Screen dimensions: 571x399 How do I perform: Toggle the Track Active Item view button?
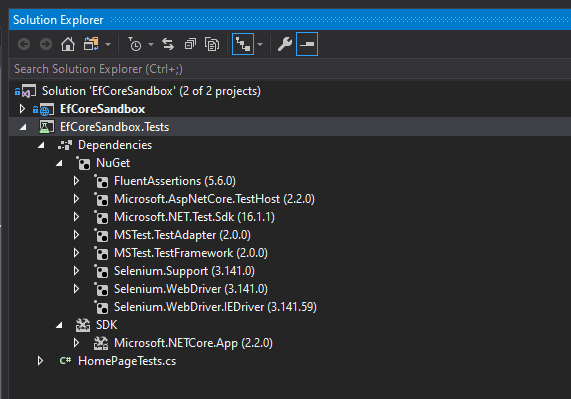coord(243,44)
